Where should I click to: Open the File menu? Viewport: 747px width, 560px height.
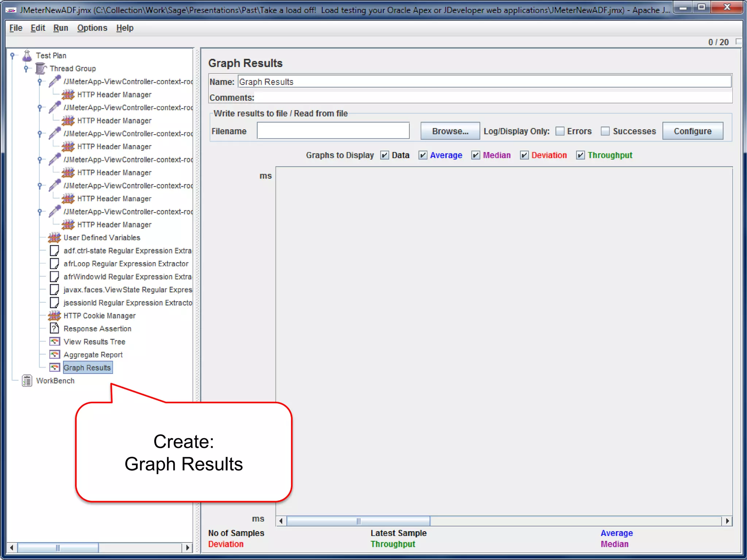(16, 28)
